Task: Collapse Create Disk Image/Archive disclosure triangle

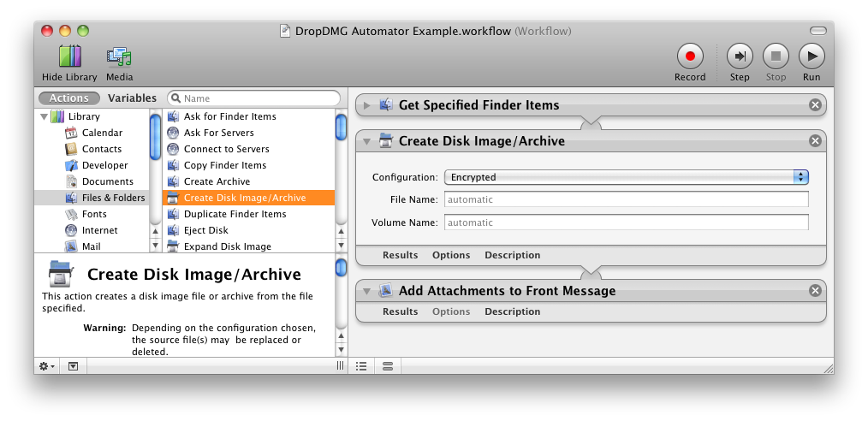Action: pos(366,141)
